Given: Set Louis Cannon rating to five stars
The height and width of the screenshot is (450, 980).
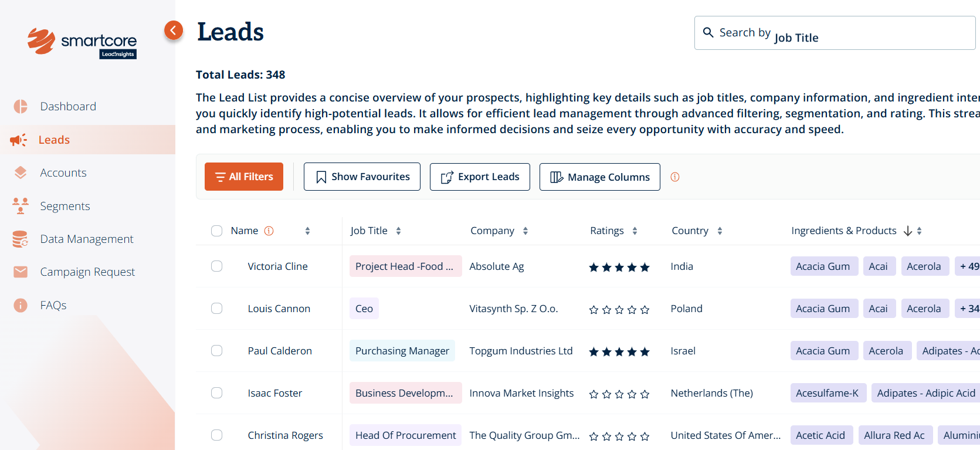Looking at the screenshot, I should (645, 310).
